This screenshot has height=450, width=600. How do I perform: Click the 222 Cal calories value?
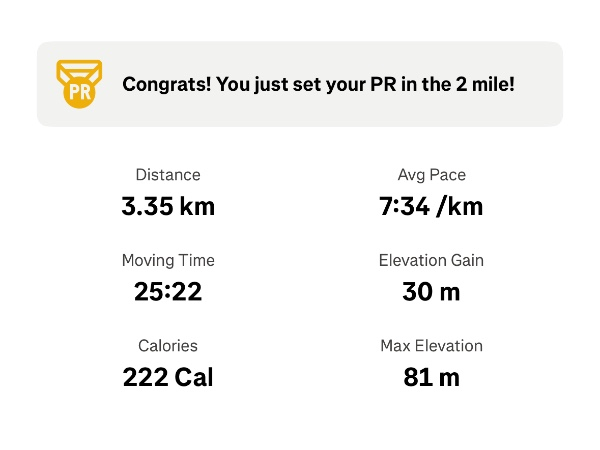point(168,378)
